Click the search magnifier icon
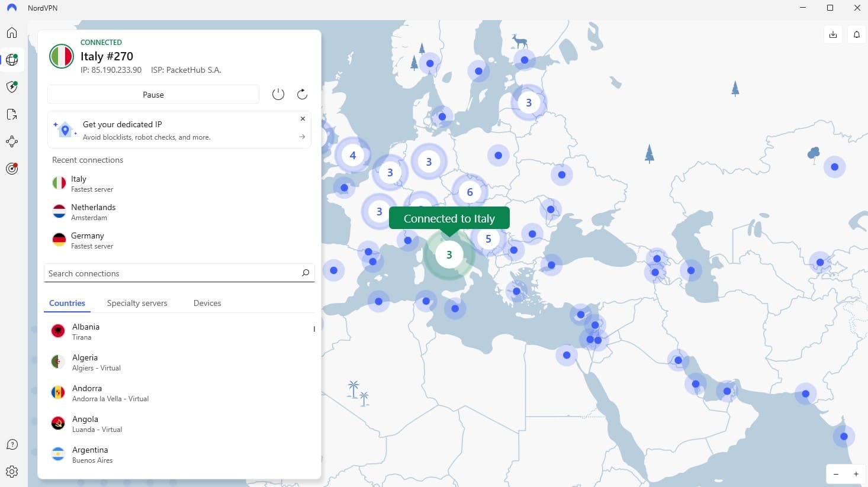868x487 pixels. point(306,273)
